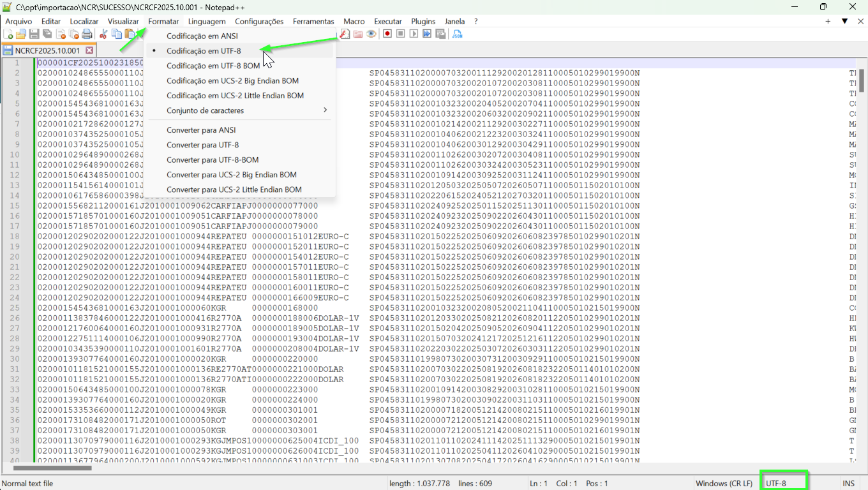Open the Configurações menu
This screenshot has height=490, width=868.
coord(259,21)
